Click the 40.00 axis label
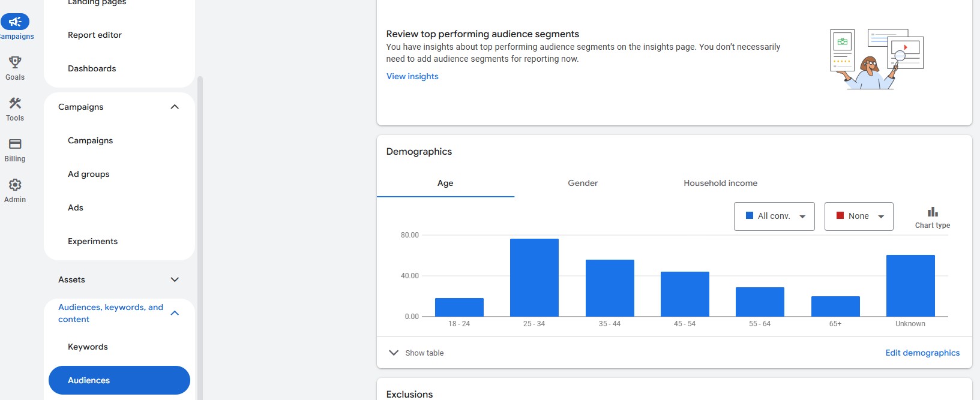Screen dimensions: 980x400 410,276
